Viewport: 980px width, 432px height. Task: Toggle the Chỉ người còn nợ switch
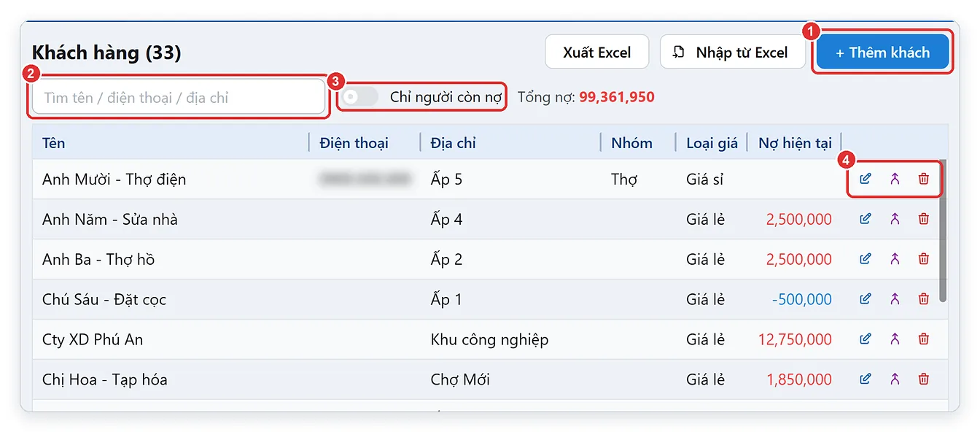click(x=361, y=97)
